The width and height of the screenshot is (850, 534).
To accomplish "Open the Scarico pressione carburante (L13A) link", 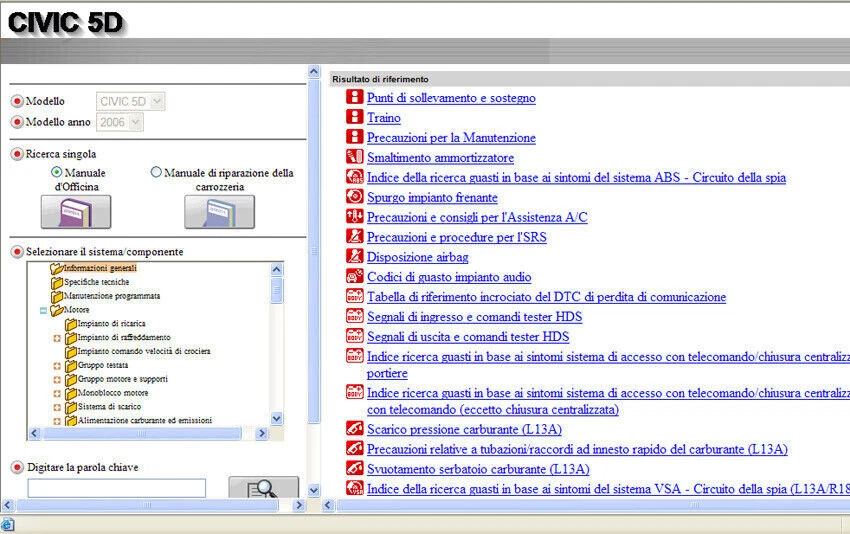I will tap(464, 429).
